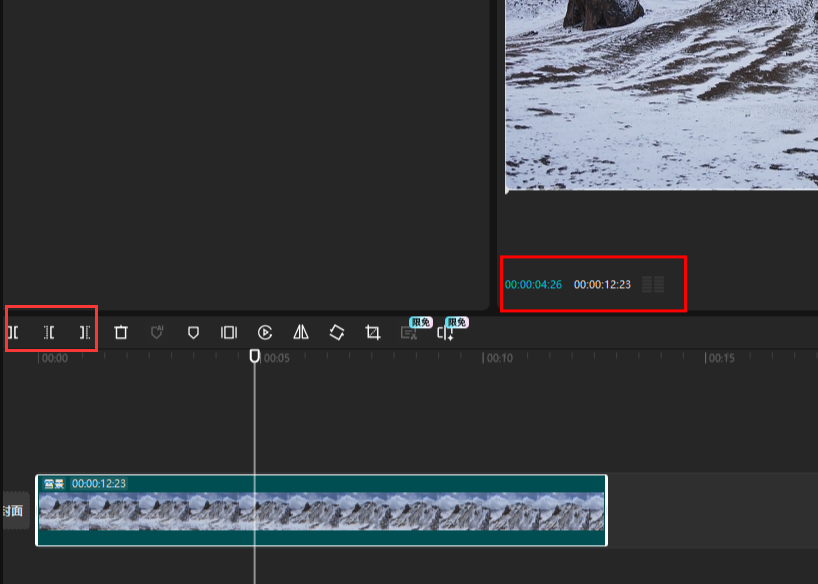
Task: Click the freeze frame icon
Action: [x=229, y=332]
